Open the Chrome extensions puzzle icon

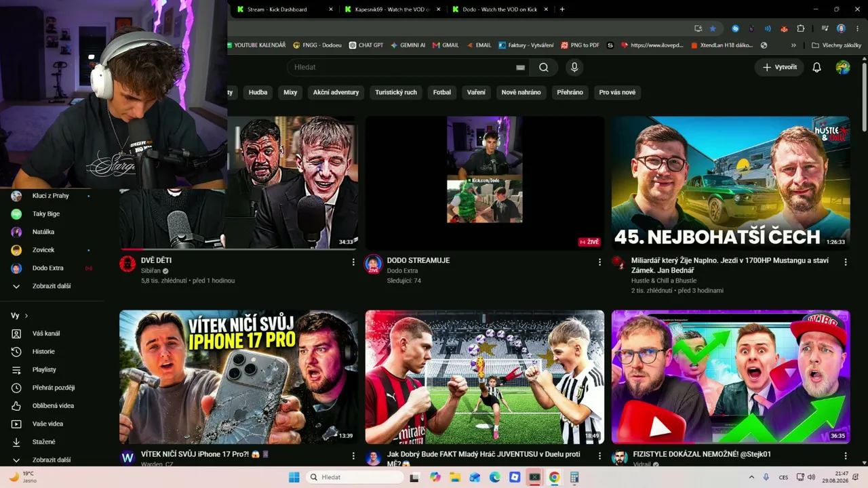click(801, 28)
